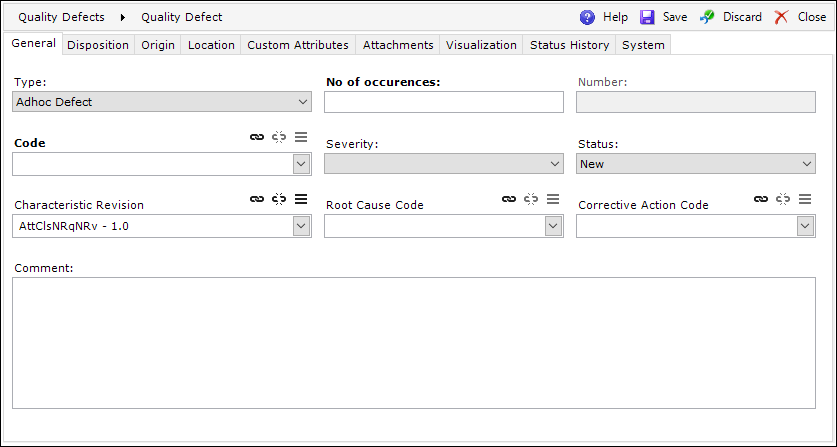The width and height of the screenshot is (837, 447).
Task: Click the unlink icon for Root Cause Code
Action: tap(531, 199)
